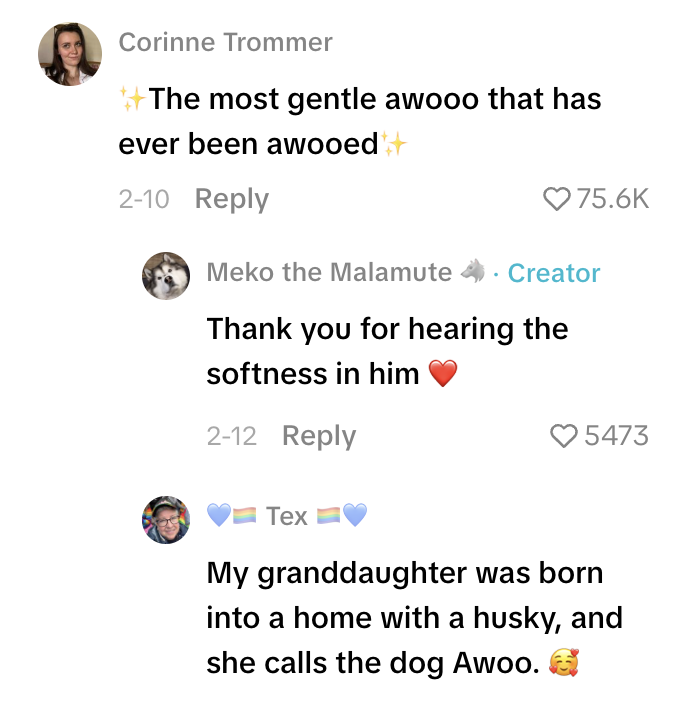This screenshot has width=688, height=702.
Task: Reply to Meko the Malamute's comment
Action: 318,436
